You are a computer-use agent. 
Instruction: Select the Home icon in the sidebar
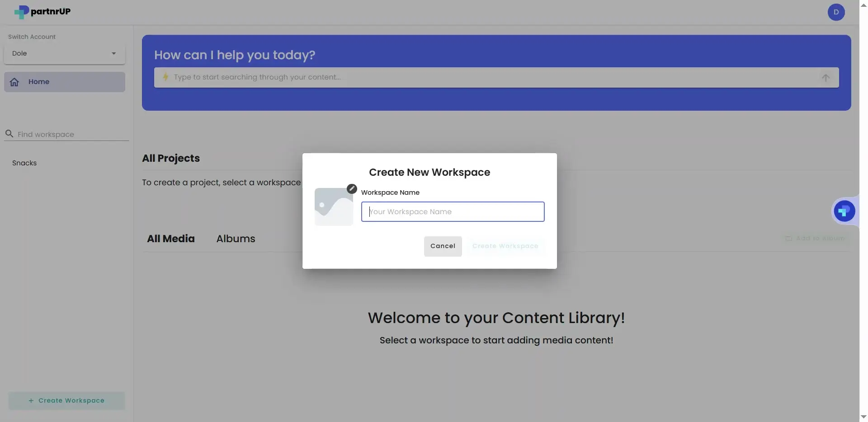[x=14, y=82]
